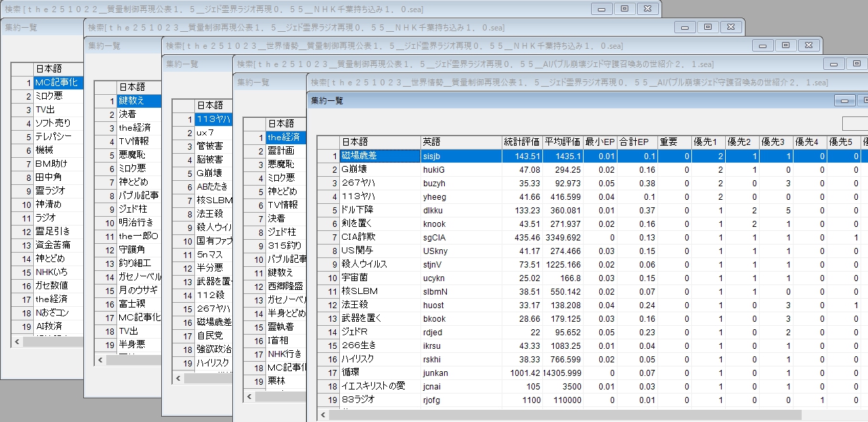
Task: Select the 優先3 column header
Action: (776, 142)
